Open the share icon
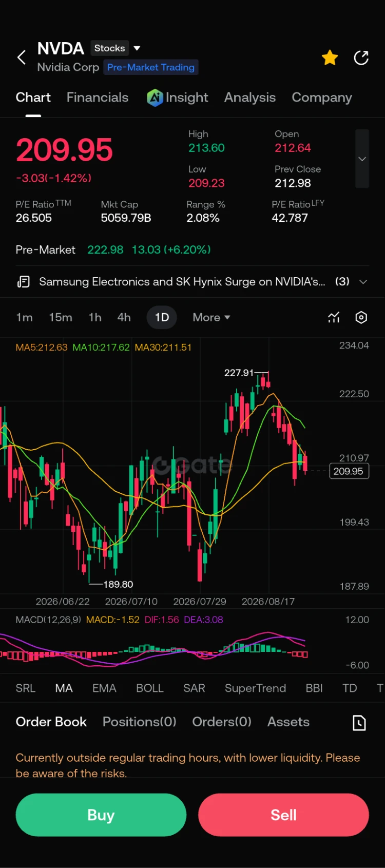Image resolution: width=385 pixels, height=868 pixels. pyautogui.click(x=361, y=58)
